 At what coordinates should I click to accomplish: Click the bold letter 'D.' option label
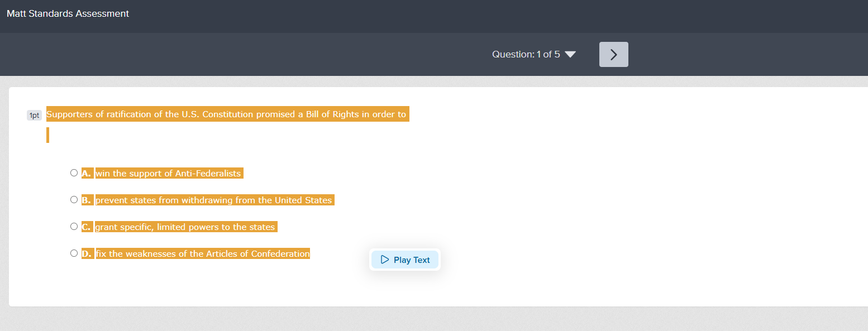[x=86, y=254]
